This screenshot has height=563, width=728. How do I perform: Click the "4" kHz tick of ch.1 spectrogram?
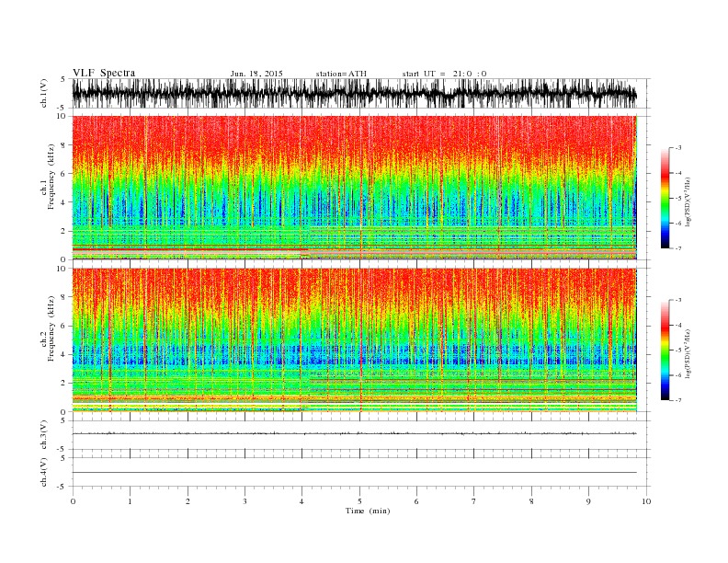[x=64, y=202]
